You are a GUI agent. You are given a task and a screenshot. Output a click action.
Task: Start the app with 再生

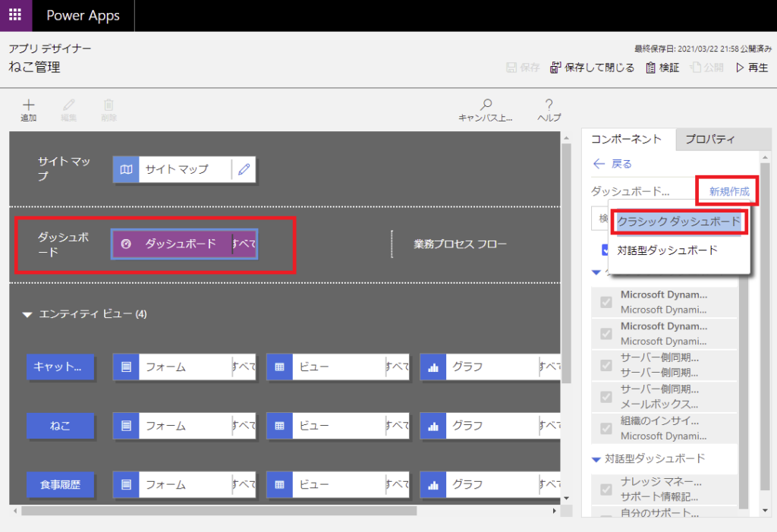pyautogui.click(x=752, y=68)
